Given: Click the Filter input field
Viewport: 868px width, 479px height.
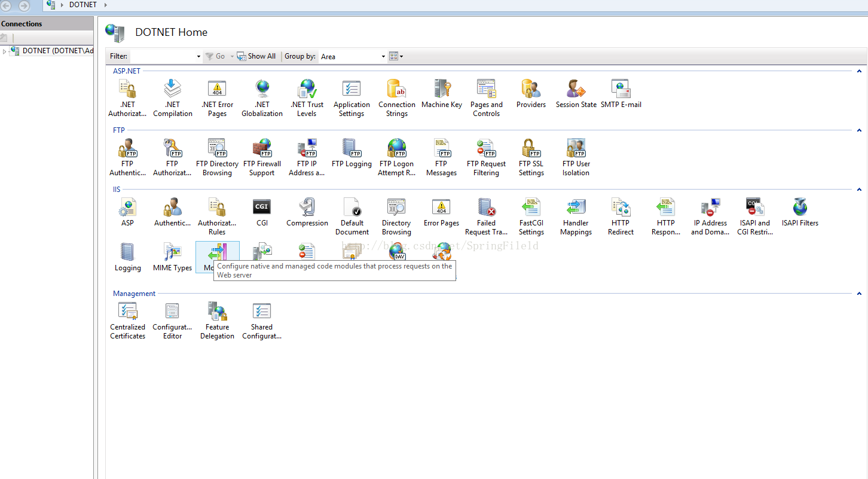Looking at the screenshot, I should point(163,56).
